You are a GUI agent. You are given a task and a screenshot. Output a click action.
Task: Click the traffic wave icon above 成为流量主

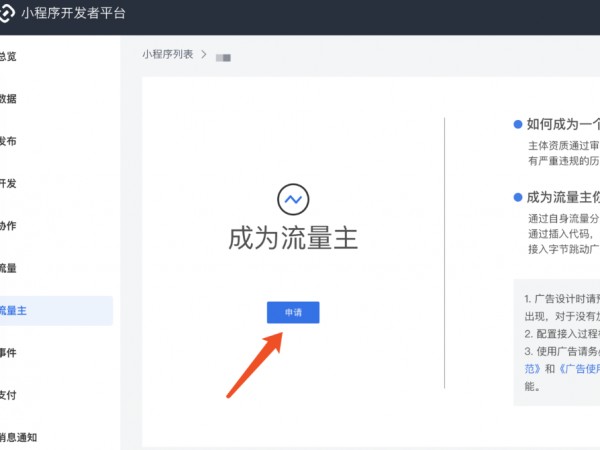pos(292,200)
